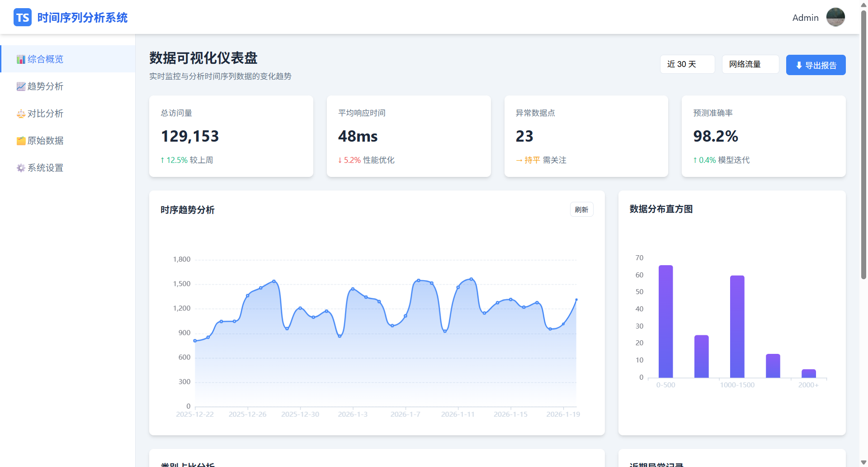This screenshot has height=467, width=868.
Task: Switch to the 趋势分析 section
Action: coord(45,86)
